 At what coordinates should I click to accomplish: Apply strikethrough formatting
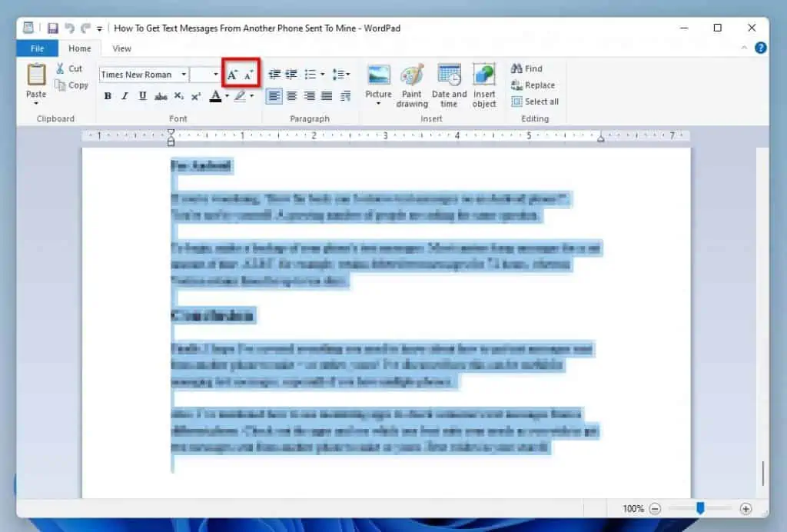pos(161,96)
